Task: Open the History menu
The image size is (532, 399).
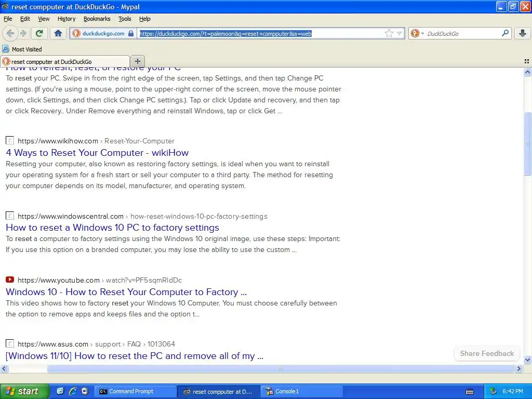Action: pos(66,19)
